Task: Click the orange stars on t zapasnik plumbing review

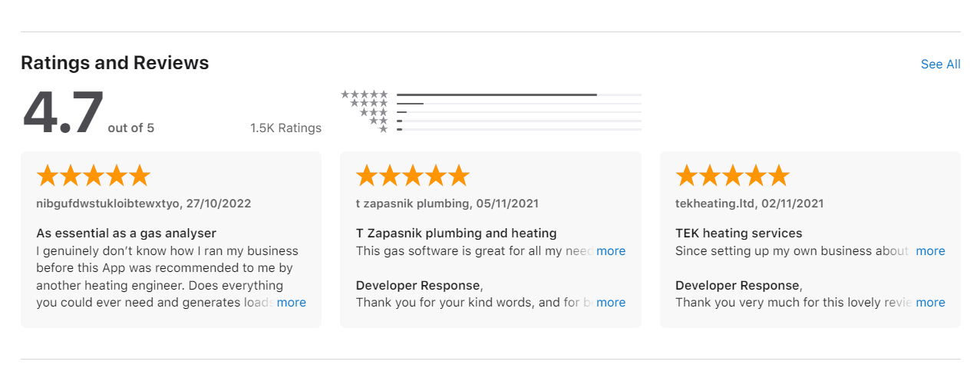Action: tap(412, 176)
